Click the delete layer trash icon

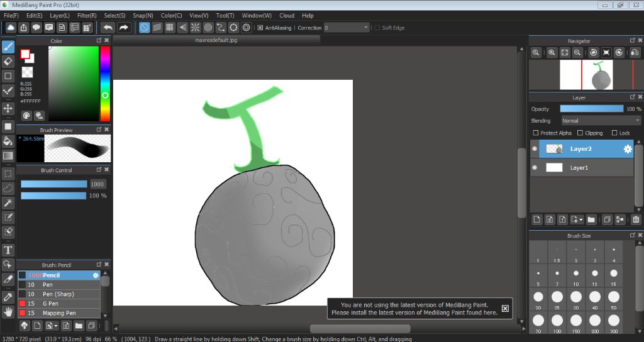coord(636,219)
